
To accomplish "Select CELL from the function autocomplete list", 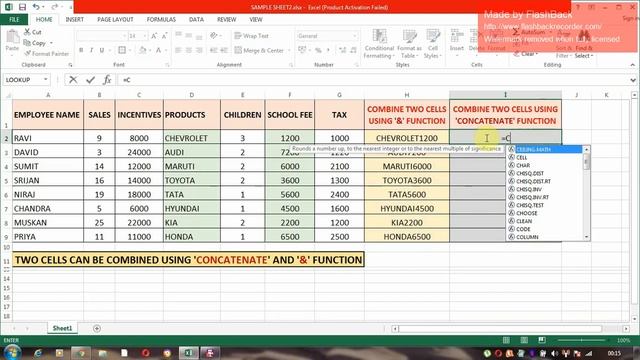I will click(545, 158).
